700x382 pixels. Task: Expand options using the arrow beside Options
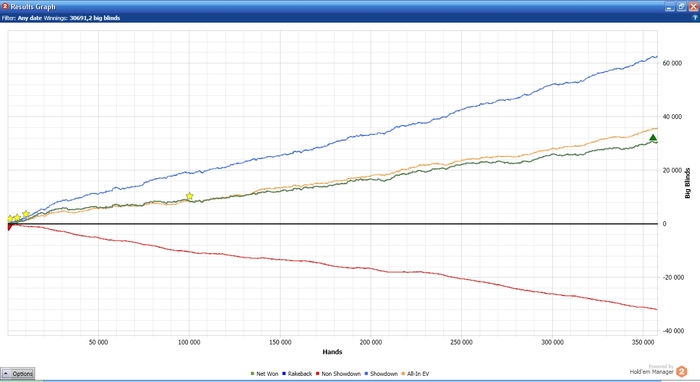point(6,374)
